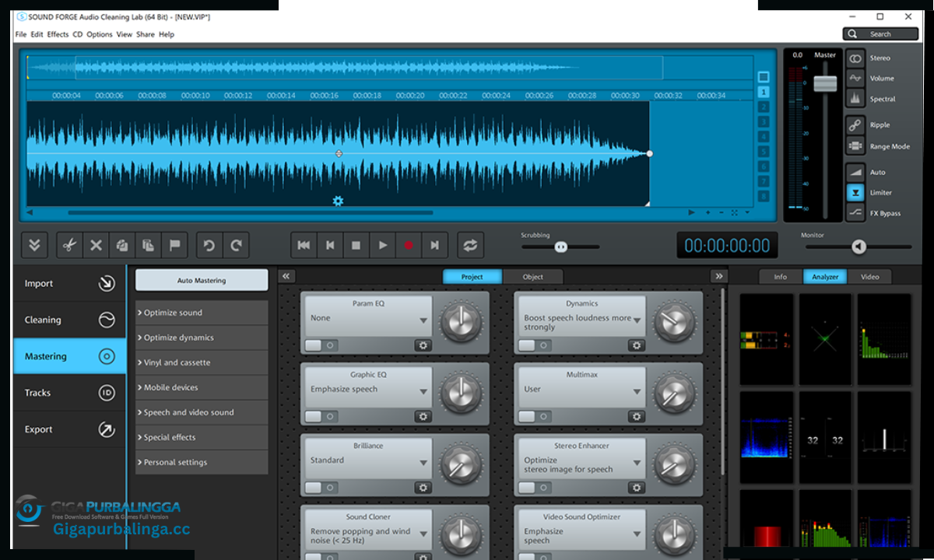Image resolution: width=934 pixels, height=560 pixels.
Task: Open Graphic EQ settings gear
Action: 423,416
